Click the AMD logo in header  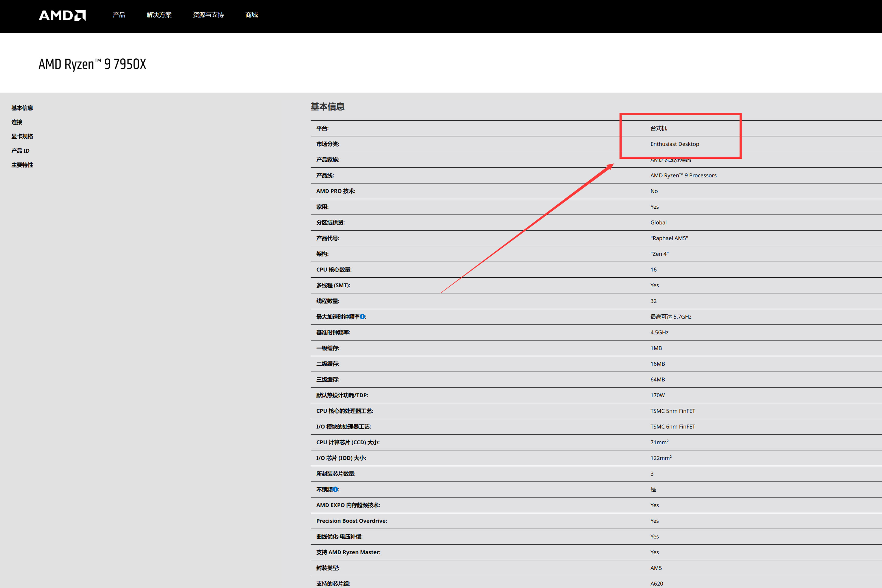click(62, 15)
